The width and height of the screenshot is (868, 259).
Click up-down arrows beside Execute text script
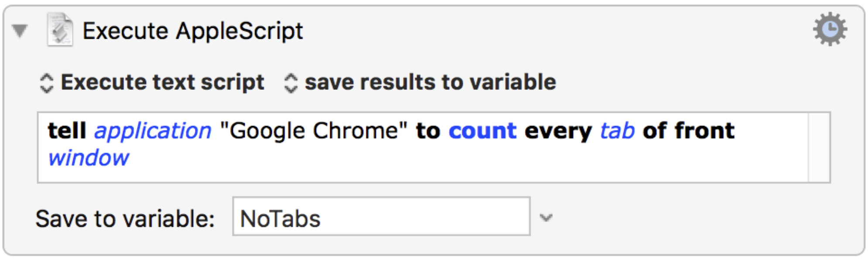[46, 83]
